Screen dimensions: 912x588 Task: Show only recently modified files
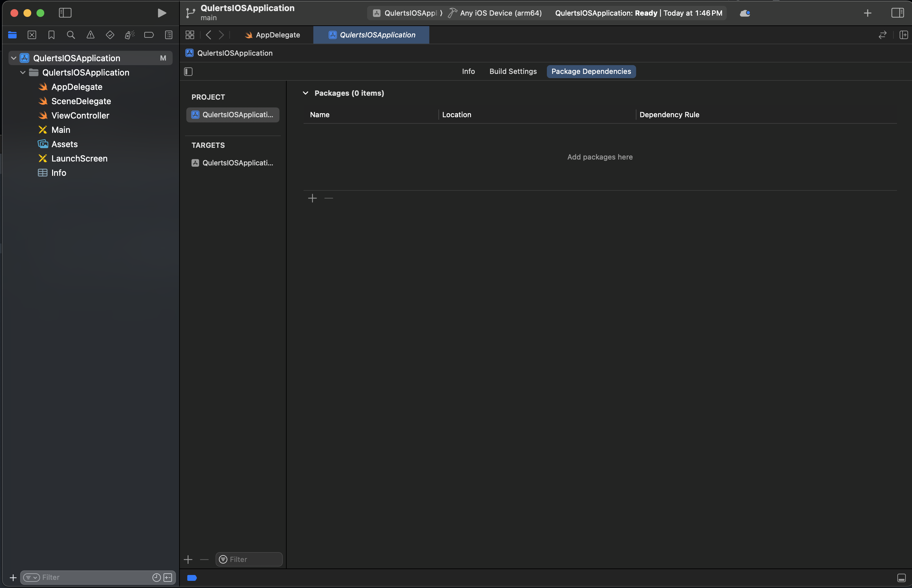157,577
